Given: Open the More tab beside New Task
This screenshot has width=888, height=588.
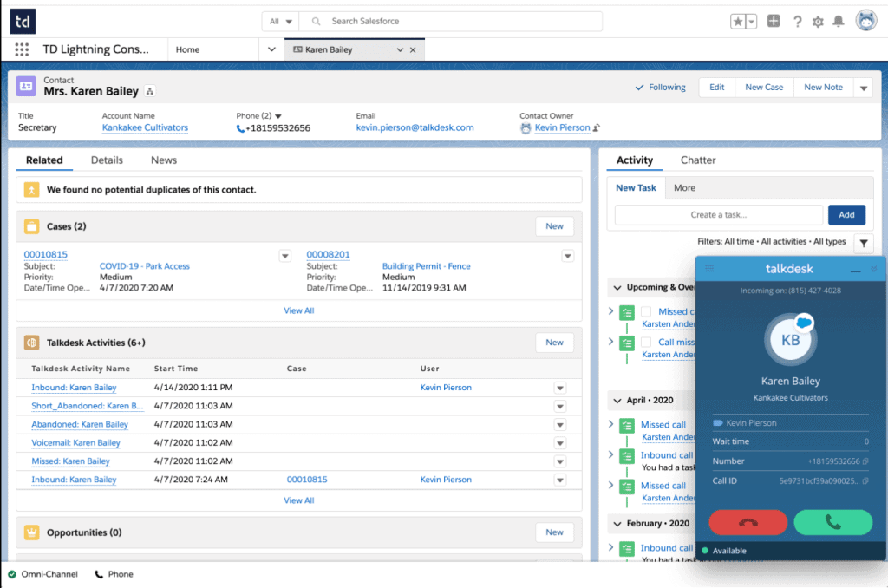Looking at the screenshot, I should [685, 188].
